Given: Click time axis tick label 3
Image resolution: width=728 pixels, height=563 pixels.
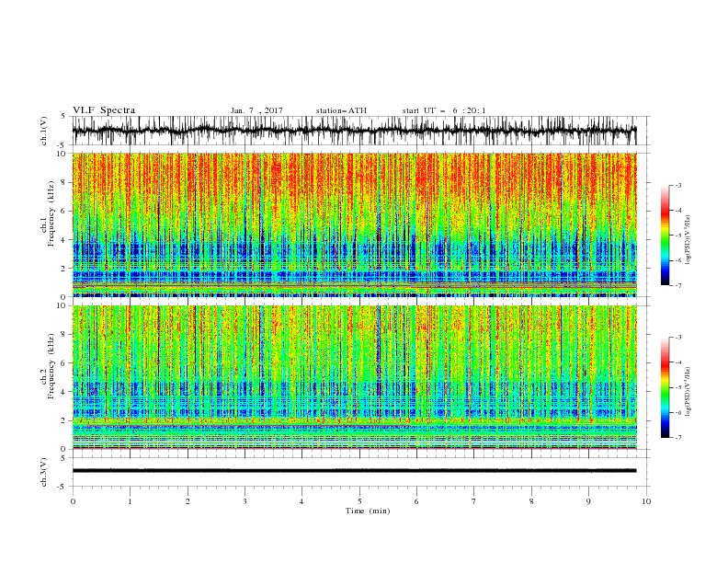Looking at the screenshot, I should click(245, 501).
